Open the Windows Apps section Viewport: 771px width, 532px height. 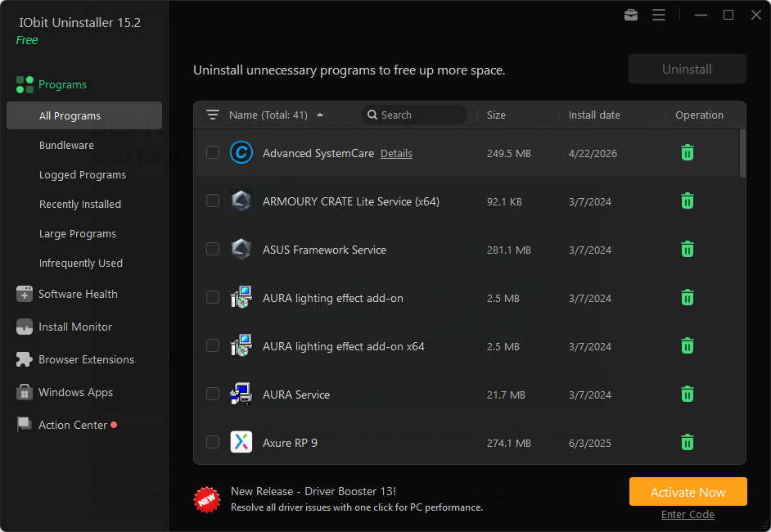[76, 392]
